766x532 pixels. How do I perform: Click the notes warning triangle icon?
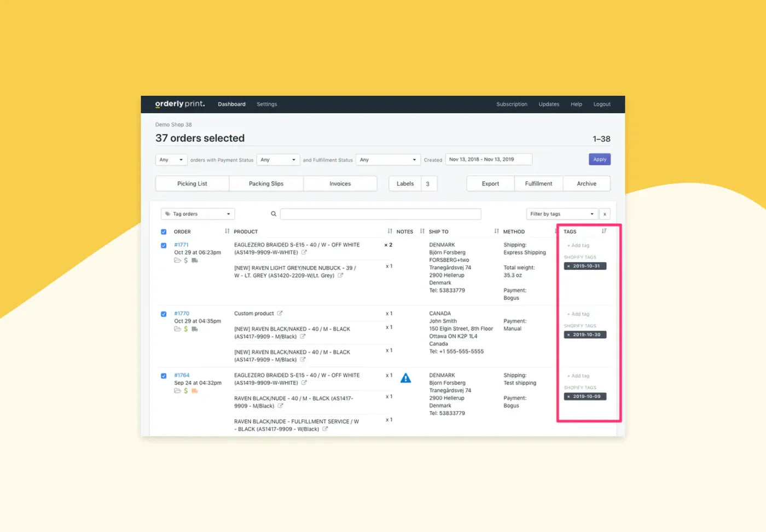pos(405,378)
